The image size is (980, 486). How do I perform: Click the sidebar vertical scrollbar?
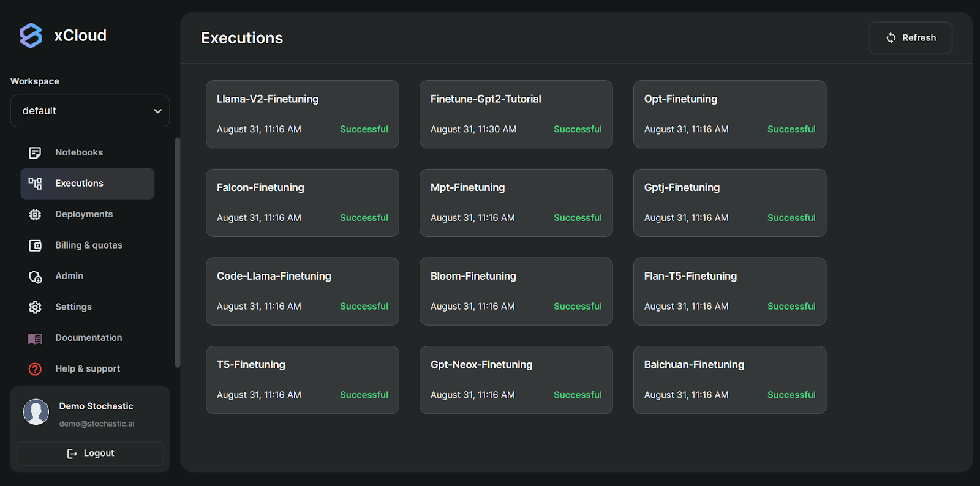(x=178, y=251)
